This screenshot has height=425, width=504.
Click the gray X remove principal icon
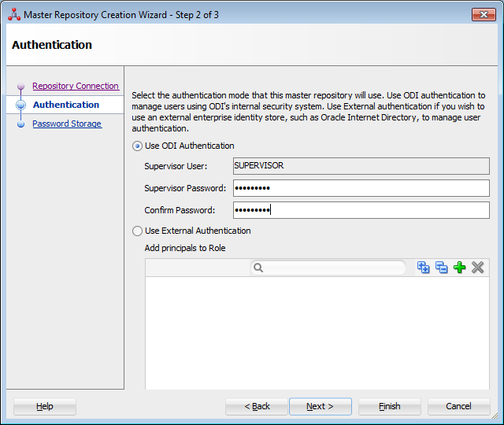[478, 268]
